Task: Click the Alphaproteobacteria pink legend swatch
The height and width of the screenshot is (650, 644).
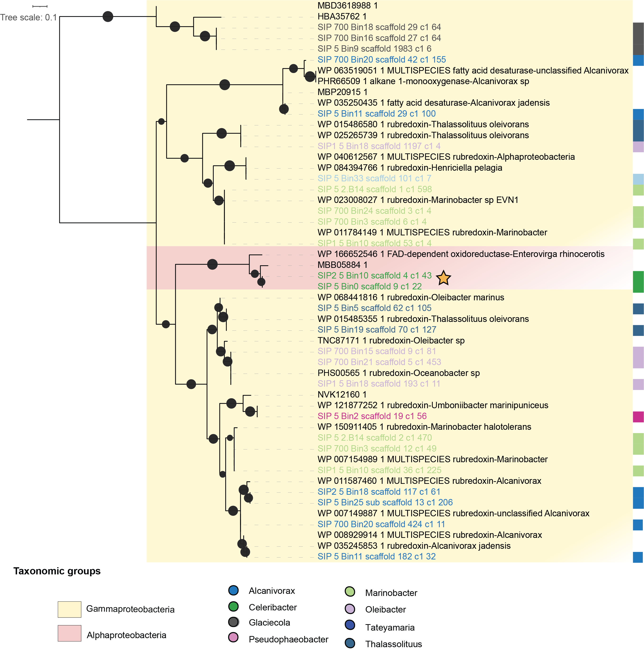Action: (69, 633)
